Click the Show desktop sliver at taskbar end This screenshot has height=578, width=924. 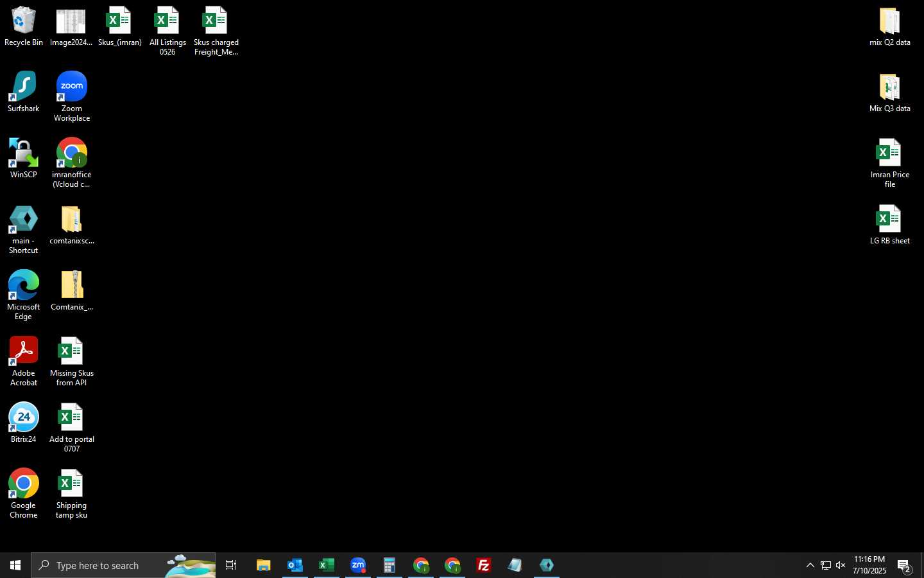pos(922,565)
